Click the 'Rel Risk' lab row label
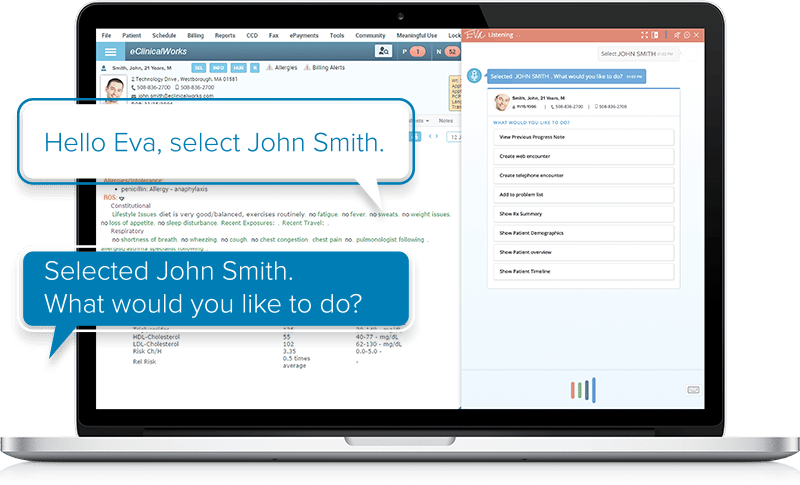 click(144, 362)
